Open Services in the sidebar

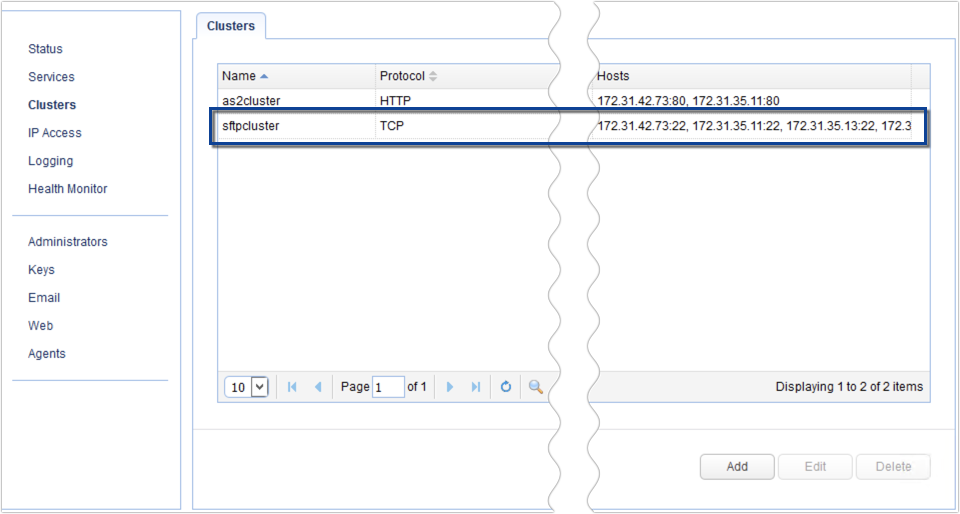[x=51, y=77]
